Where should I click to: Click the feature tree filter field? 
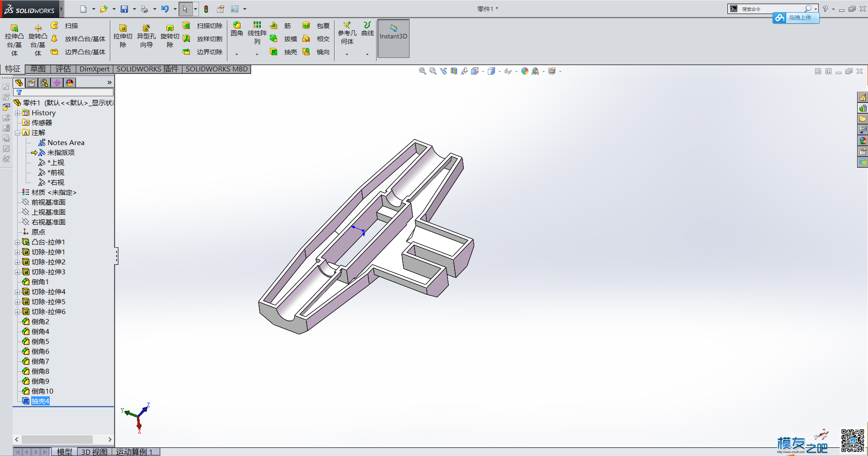tap(63, 92)
